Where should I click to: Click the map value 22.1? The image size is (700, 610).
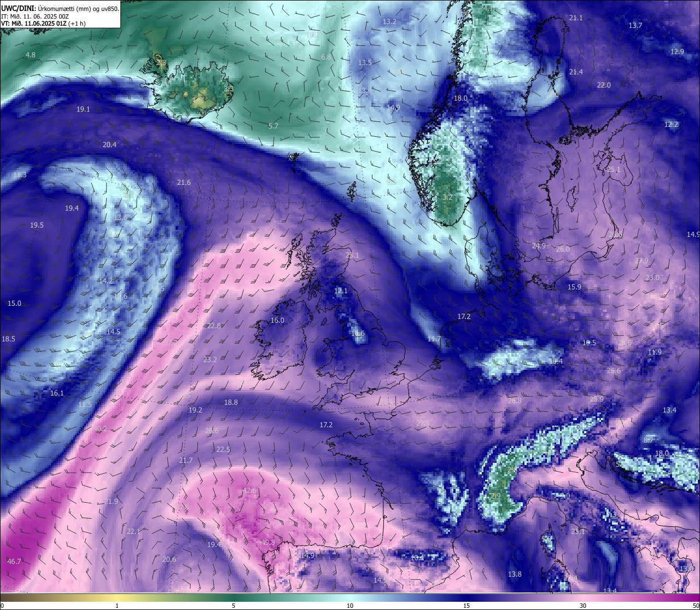tap(133, 532)
